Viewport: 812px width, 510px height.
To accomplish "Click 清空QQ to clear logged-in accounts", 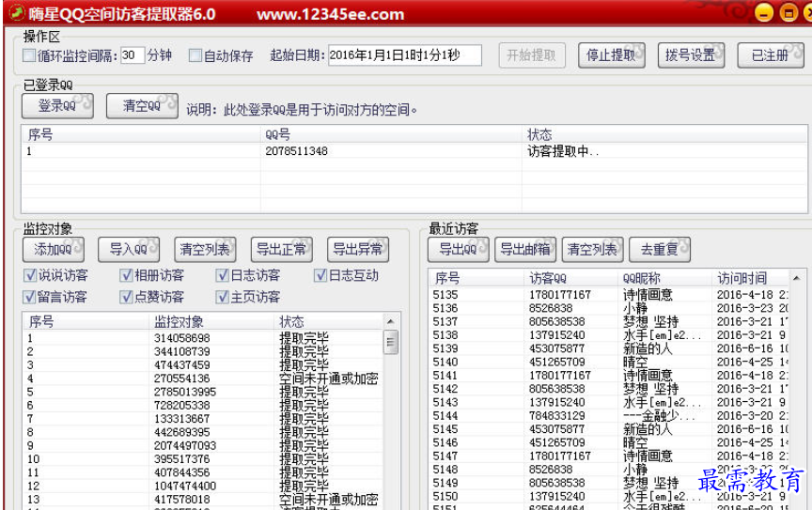I will [142, 106].
